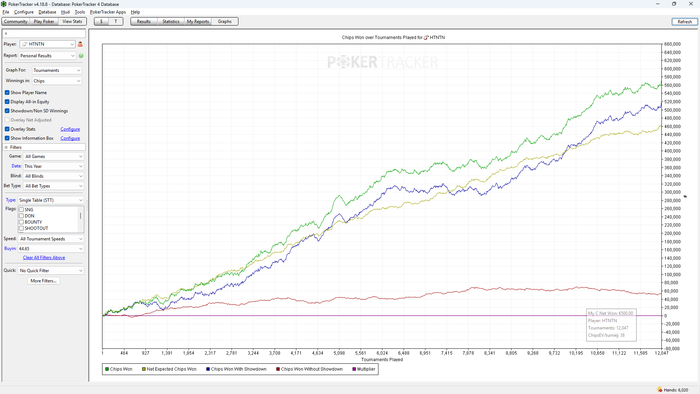Click the player avatar icon beside HTNTN
700x394 pixels.
pyautogui.click(x=80, y=44)
